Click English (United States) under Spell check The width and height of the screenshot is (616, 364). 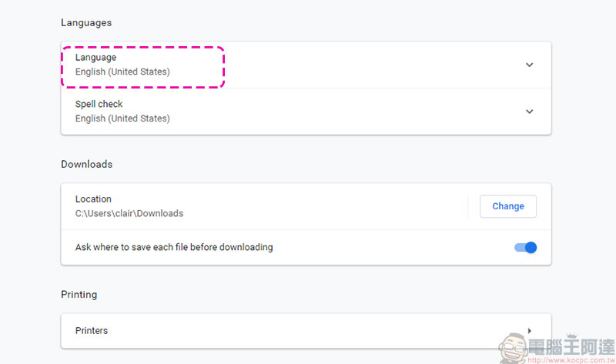point(122,119)
